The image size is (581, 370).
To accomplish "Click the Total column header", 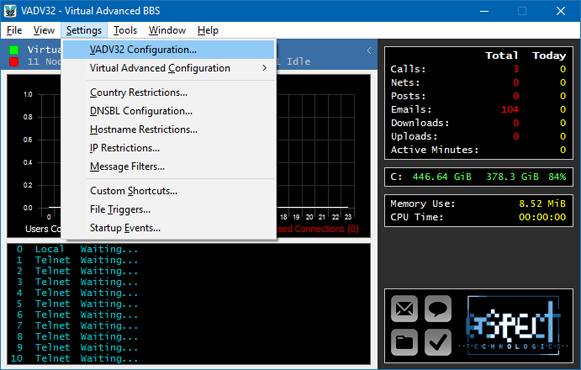I will coord(501,56).
